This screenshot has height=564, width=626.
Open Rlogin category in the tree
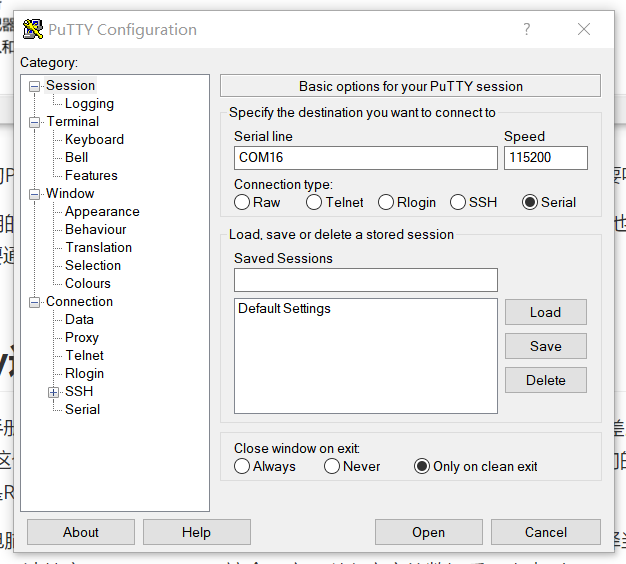[84, 373]
